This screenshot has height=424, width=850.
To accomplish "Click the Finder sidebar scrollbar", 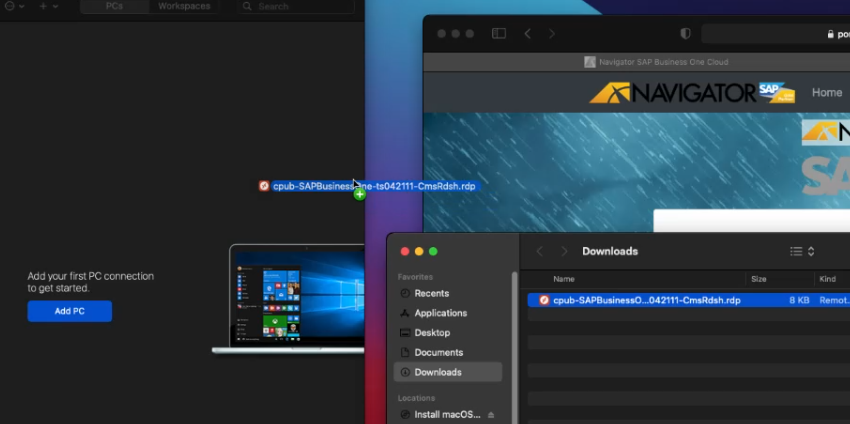I will (514, 347).
